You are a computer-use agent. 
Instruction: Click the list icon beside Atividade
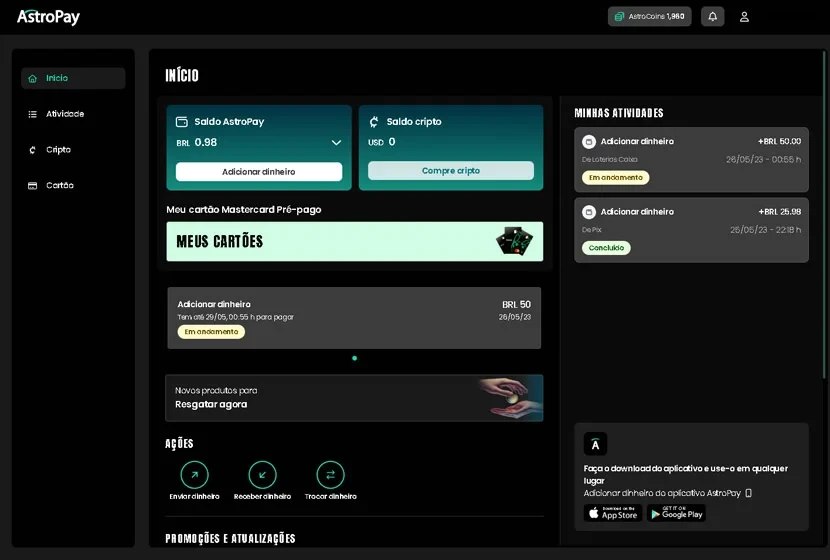(x=32, y=114)
